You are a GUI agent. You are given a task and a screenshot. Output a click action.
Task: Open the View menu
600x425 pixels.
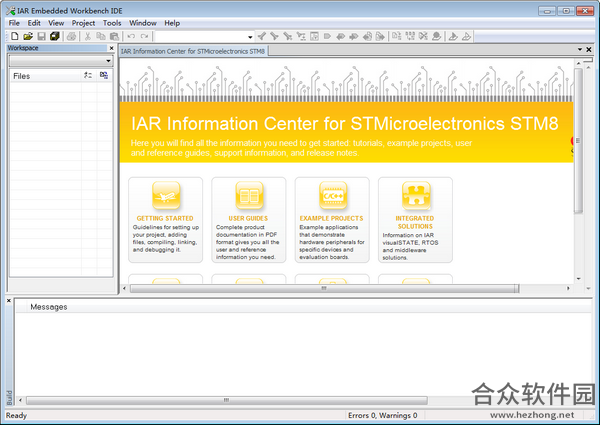pos(56,23)
